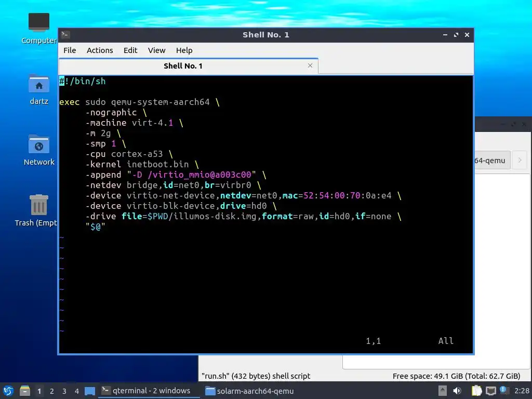Select the solarm-aarch64-qemu taskbar entry
Viewport: 532px width, 399px height.
[250, 391]
